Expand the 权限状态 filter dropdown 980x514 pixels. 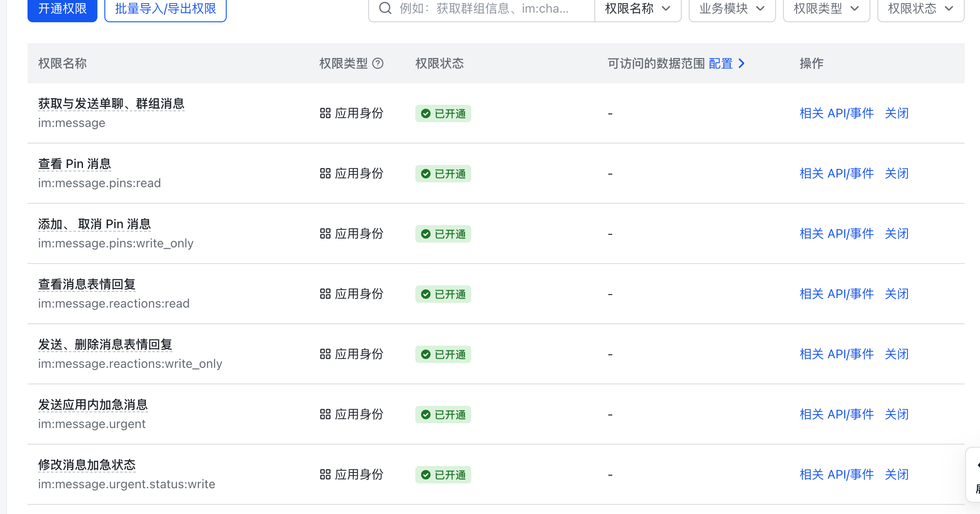(x=921, y=9)
